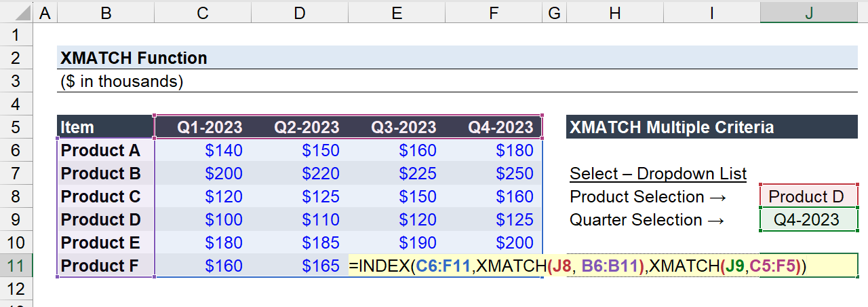Click the Product F label cell
The image size is (868, 307).
tap(106, 266)
